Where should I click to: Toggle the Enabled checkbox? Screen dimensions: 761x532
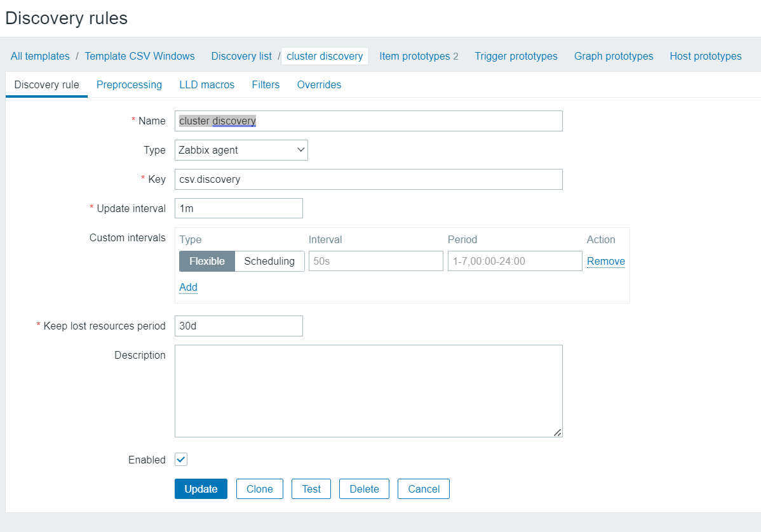181,459
